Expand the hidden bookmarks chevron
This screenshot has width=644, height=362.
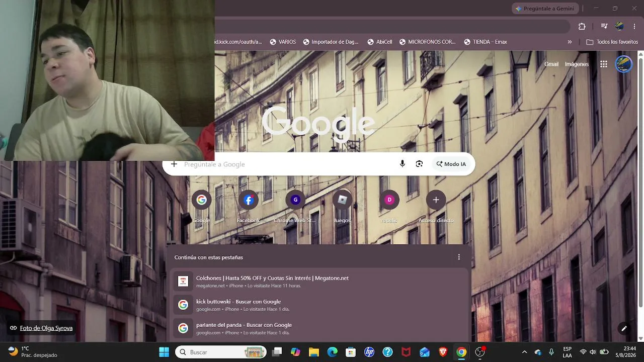570,42
